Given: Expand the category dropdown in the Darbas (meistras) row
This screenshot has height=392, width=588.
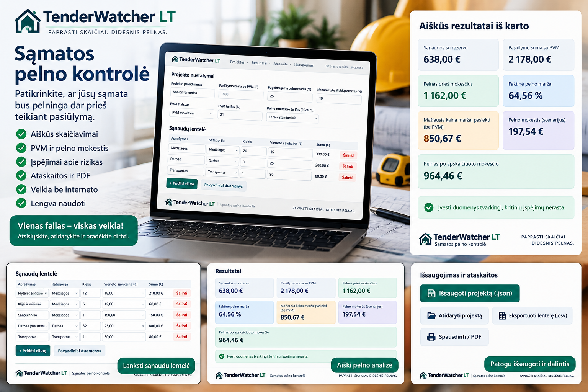Looking at the screenshot, I should (x=65, y=326).
